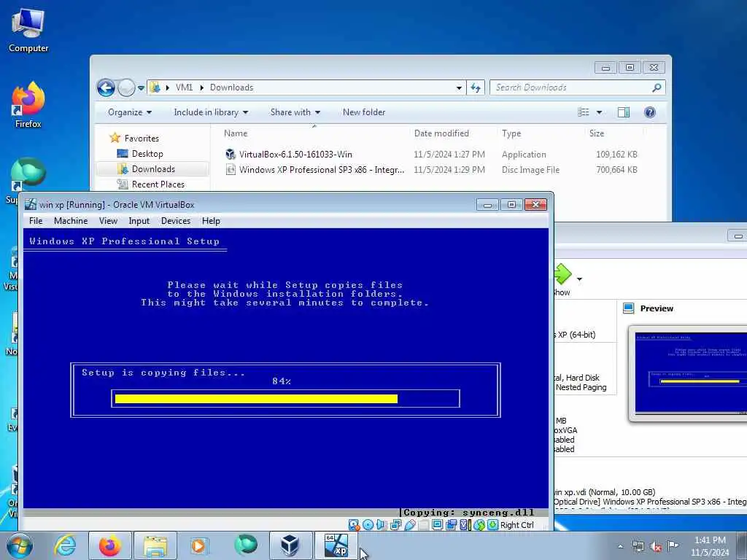Show hidden system tray icons

[620, 546]
